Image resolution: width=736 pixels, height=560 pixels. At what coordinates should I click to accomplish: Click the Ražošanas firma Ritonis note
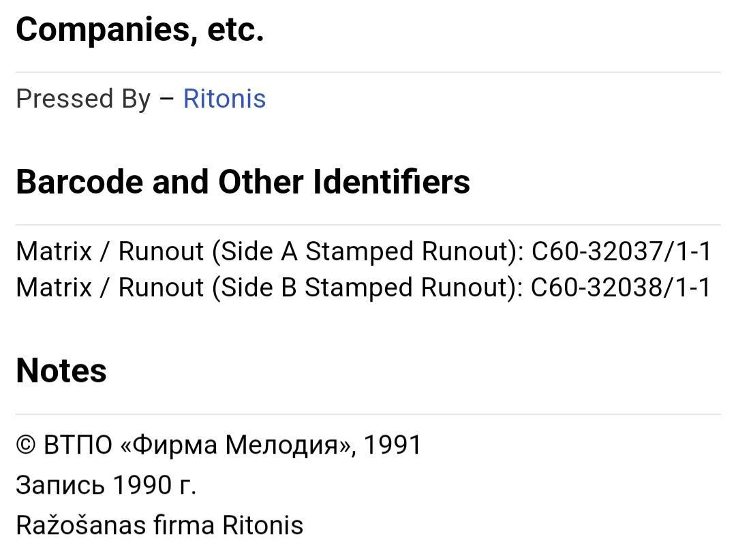click(x=159, y=525)
